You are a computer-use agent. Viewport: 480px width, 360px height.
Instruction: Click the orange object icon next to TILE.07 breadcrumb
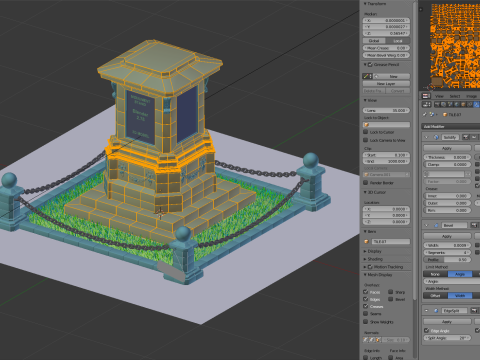point(445,115)
